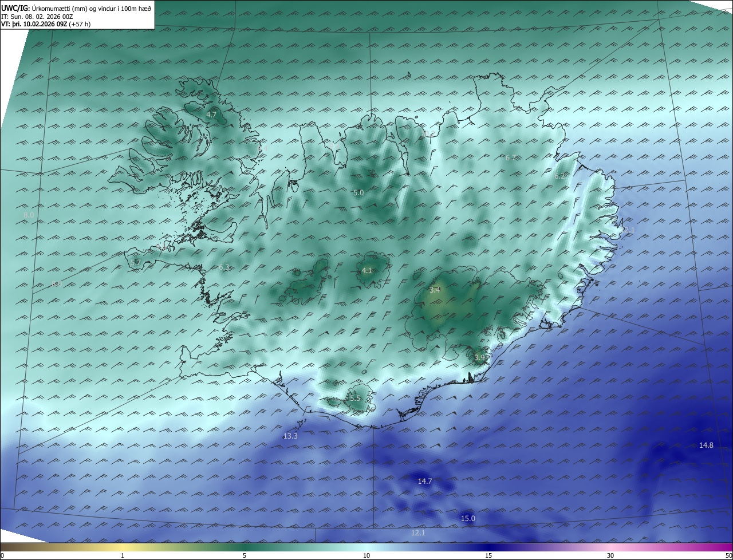Click the '0' tick on the colour scale

[x=2, y=555]
